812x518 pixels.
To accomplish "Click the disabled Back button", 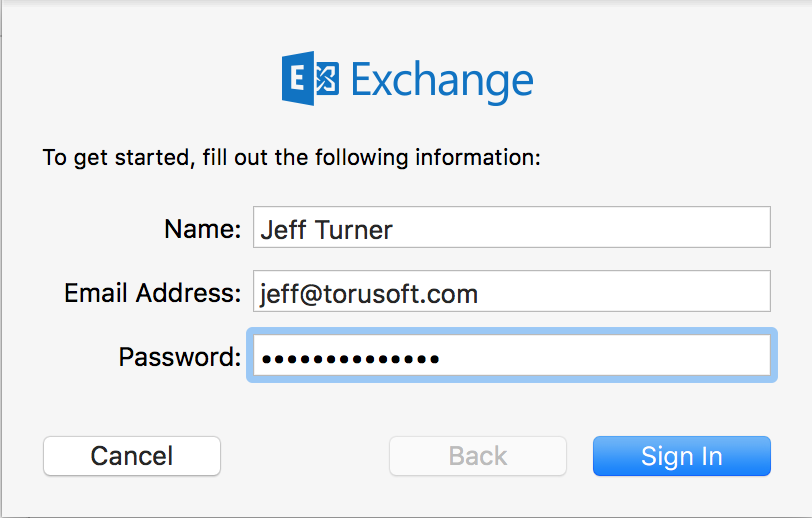I will [477, 456].
